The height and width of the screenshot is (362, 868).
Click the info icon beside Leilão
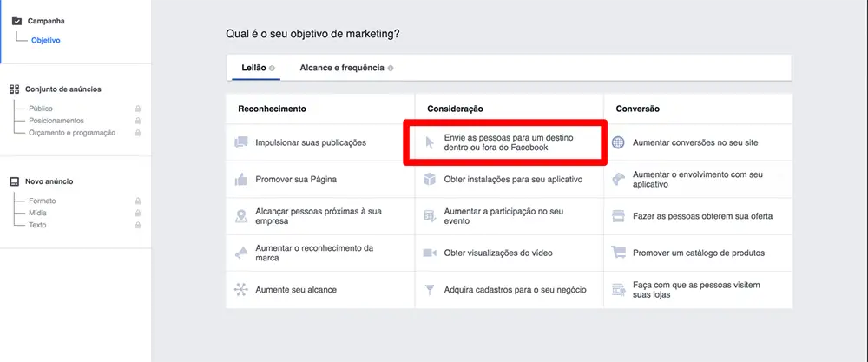273,68
